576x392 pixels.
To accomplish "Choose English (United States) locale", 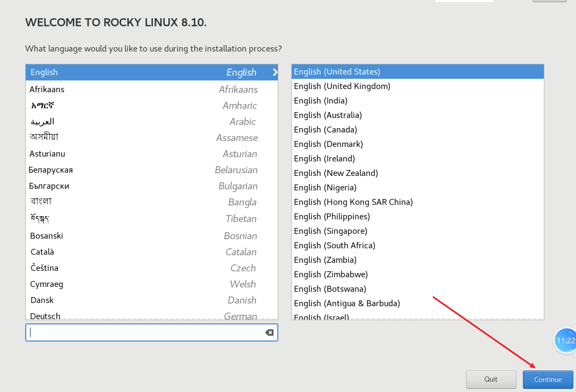I will (418, 72).
